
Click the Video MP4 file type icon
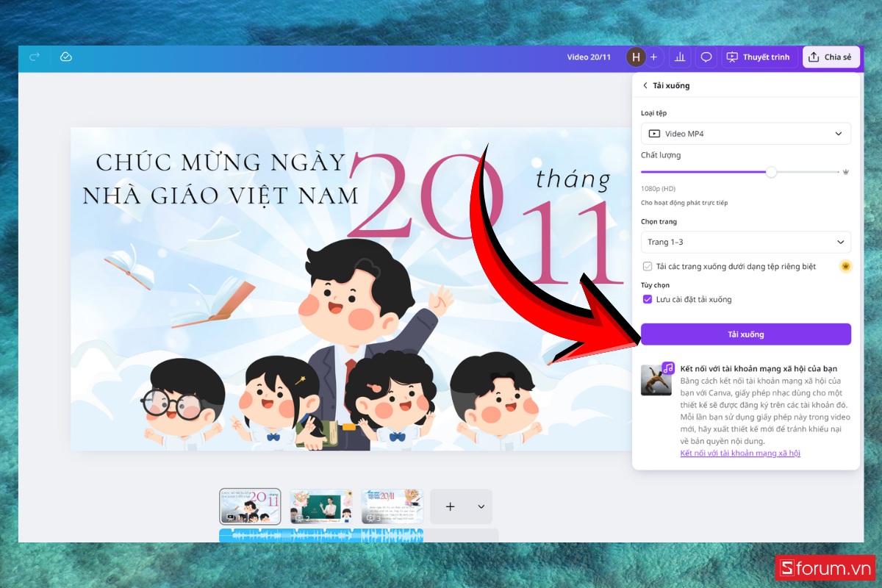tap(654, 133)
